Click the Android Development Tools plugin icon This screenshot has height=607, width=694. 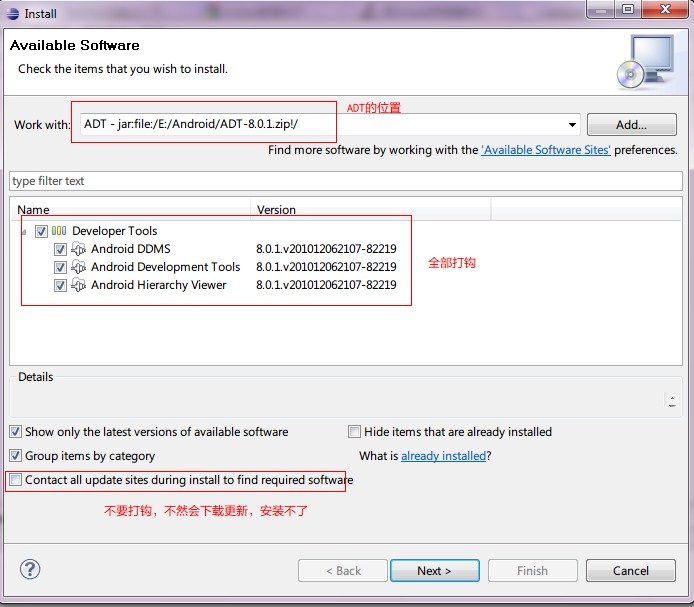[x=78, y=267]
